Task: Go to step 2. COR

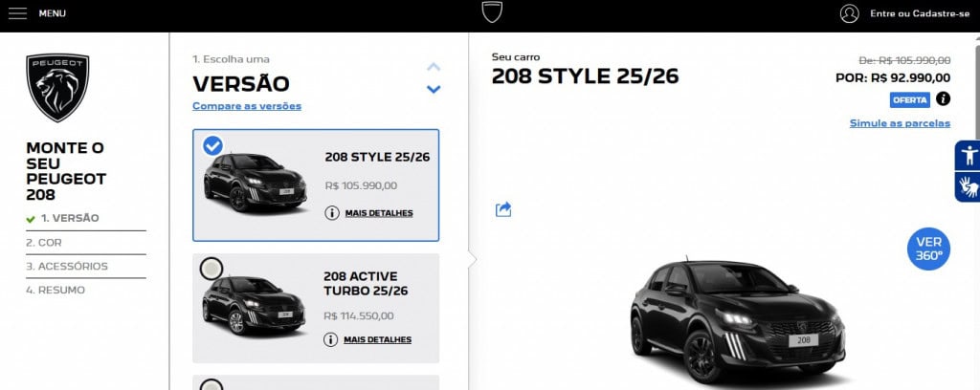Action: point(44,242)
